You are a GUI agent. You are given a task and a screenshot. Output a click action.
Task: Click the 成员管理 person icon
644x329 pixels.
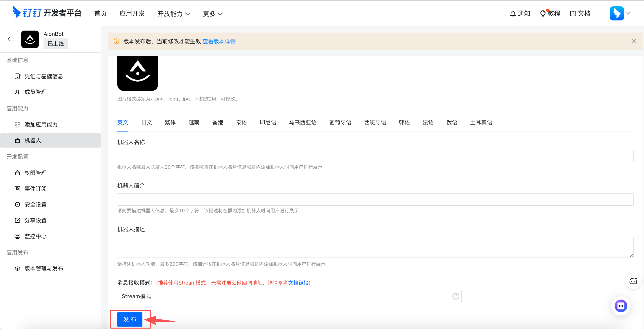(17, 92)
